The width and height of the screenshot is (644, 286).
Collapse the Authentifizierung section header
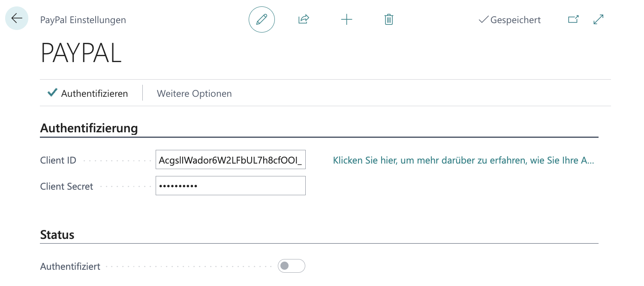pyautogui.click(x=89, y=128)
